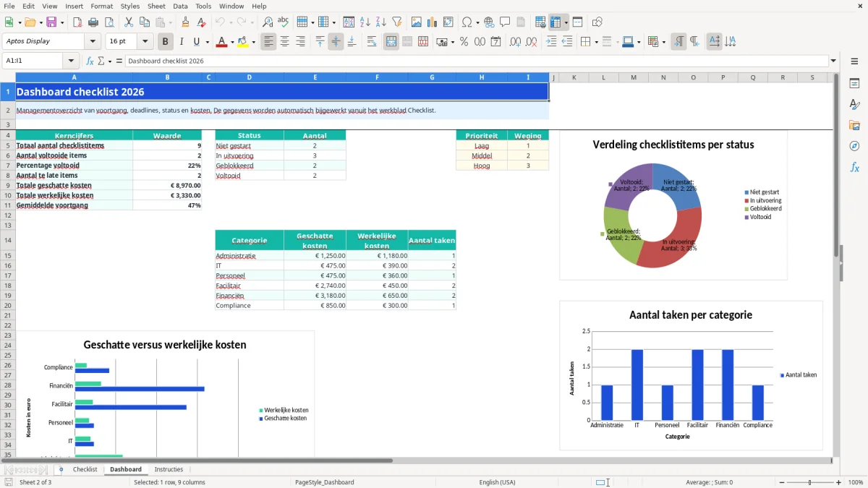Apply AutoFilter funnel icon

(x=396, y=22)
